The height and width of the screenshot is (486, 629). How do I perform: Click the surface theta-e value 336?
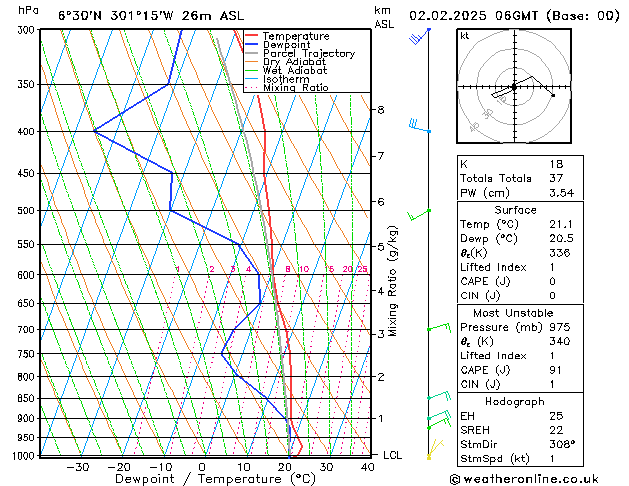coord(560,253)
